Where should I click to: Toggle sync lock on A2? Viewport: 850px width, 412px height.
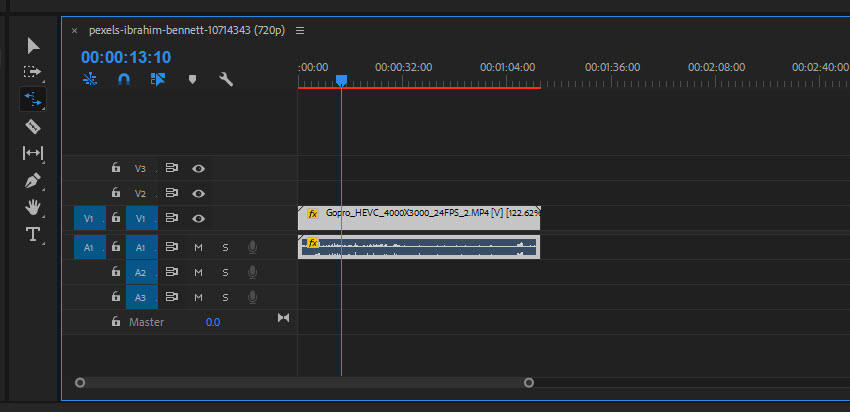[172, 272]
